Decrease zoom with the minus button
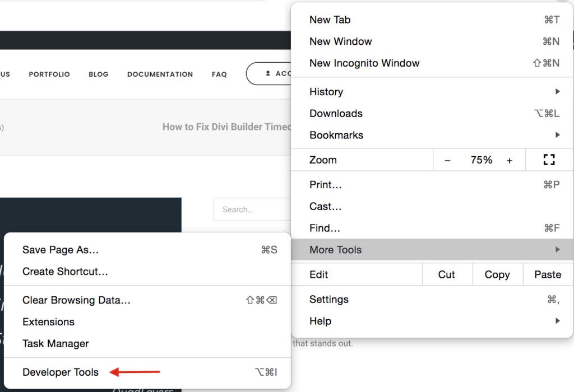Image resolution: width=574 pixels, height=392 pixels. coord(447,160)
